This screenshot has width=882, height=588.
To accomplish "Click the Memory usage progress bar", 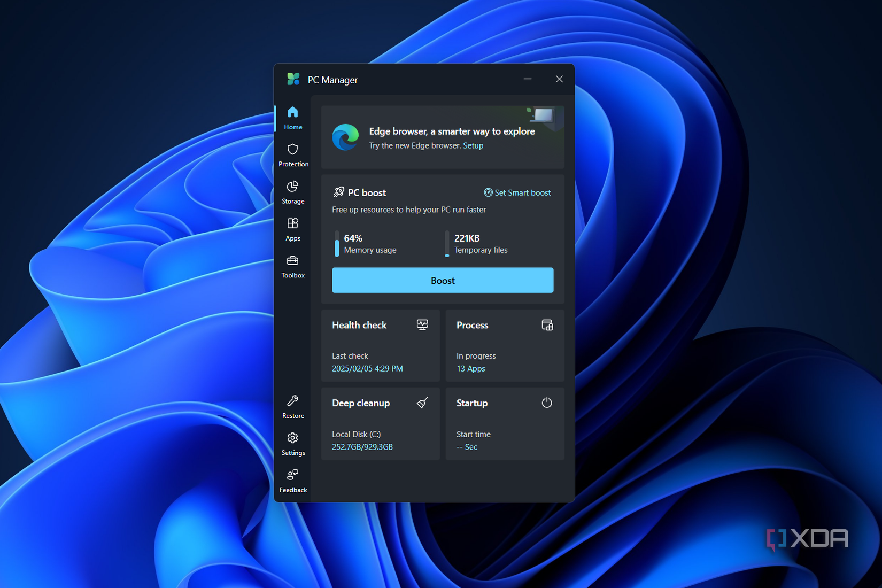I will coord(336,244).
